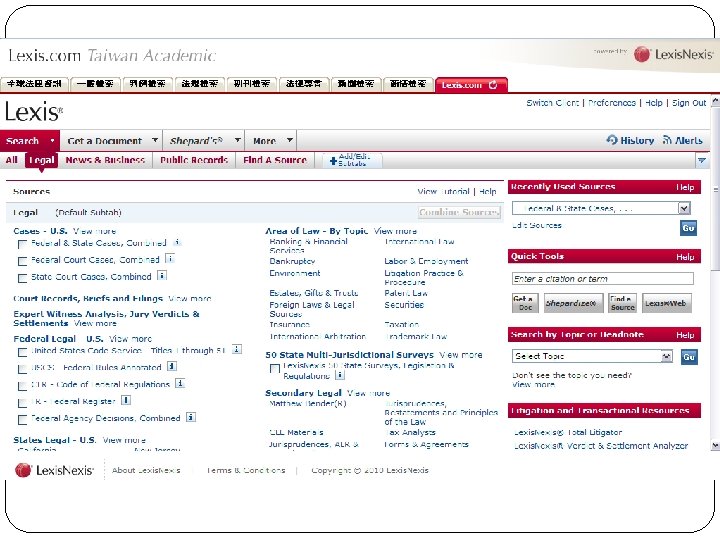The width and height of the screenshot is (720, 540).
Task: Open LexisNexis Total Litigator link
Action: tap(568, 432)
